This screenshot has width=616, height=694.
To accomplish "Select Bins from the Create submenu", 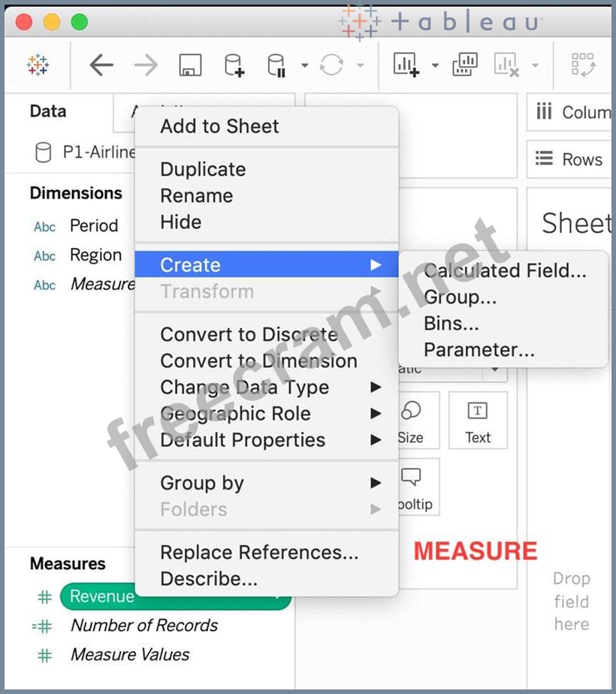I will 451,324.
